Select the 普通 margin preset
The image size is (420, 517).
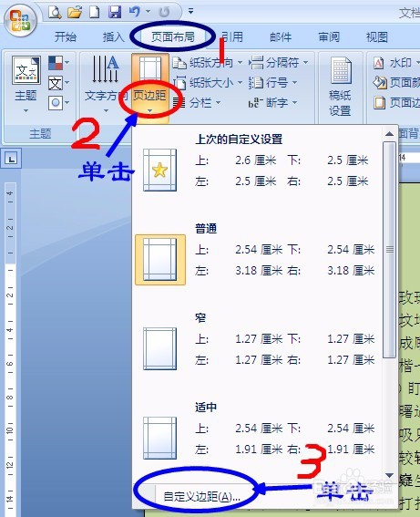coord(257,260)
